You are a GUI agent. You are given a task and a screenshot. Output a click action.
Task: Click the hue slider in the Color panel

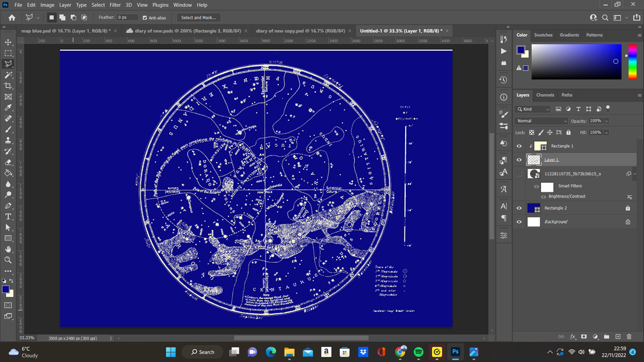(632, 61)
